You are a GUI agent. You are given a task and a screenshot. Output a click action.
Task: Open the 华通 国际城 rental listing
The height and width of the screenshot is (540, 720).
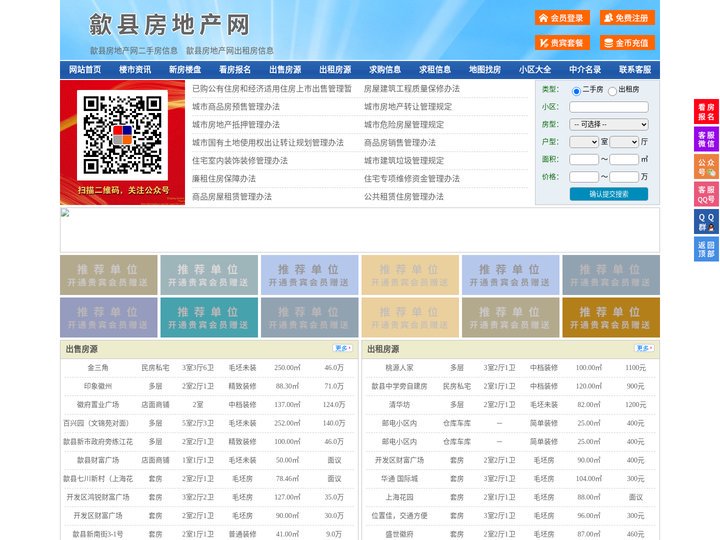[399, 478]
